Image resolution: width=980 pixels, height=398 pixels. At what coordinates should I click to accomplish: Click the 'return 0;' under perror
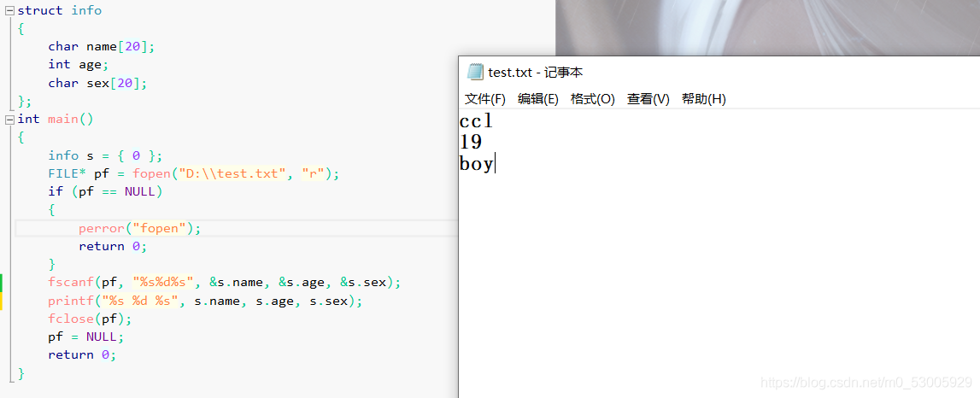pyautogui.click(x=113, y=246)
